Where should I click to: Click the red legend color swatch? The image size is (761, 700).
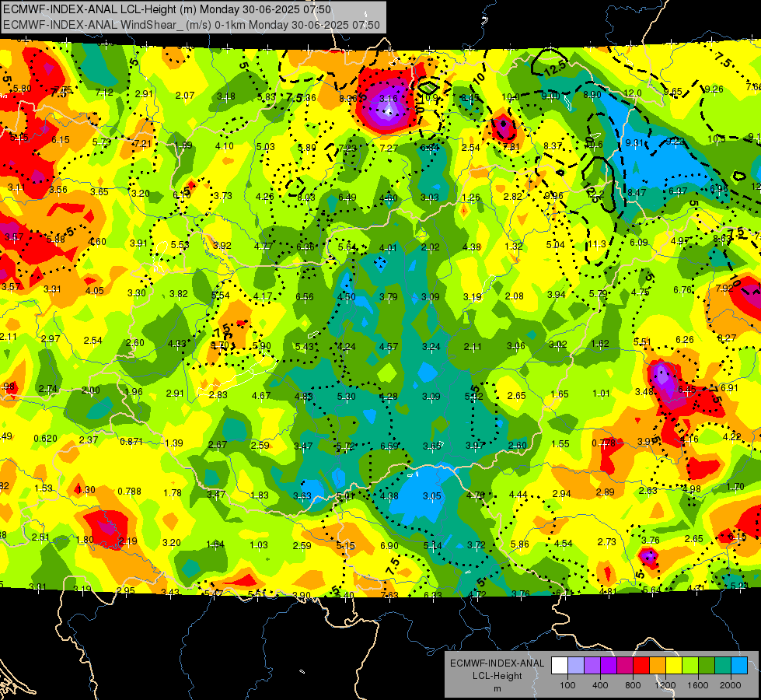click(x=641, y=666)
